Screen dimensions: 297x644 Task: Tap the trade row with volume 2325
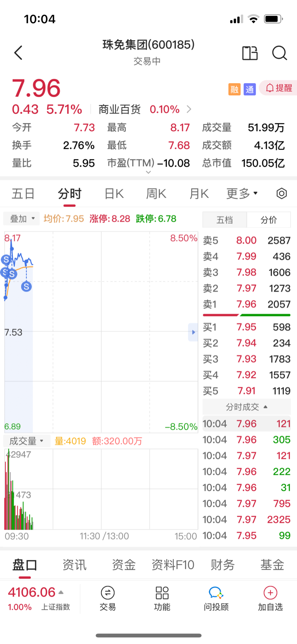247,520
